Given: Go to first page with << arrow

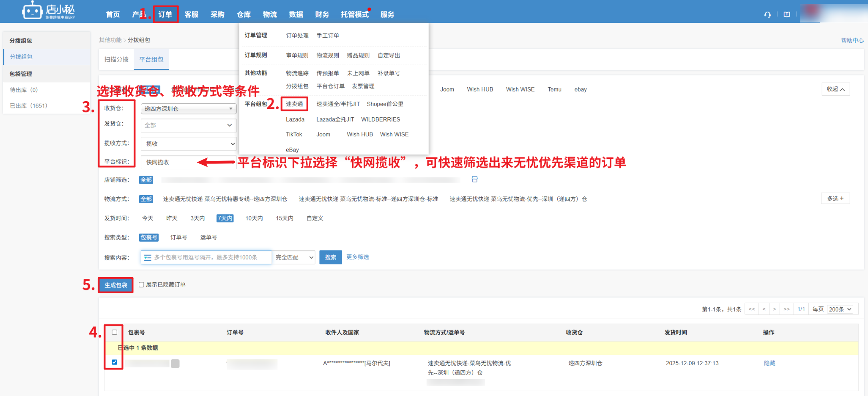Looking at the screenshot, I should pos(752,309).
